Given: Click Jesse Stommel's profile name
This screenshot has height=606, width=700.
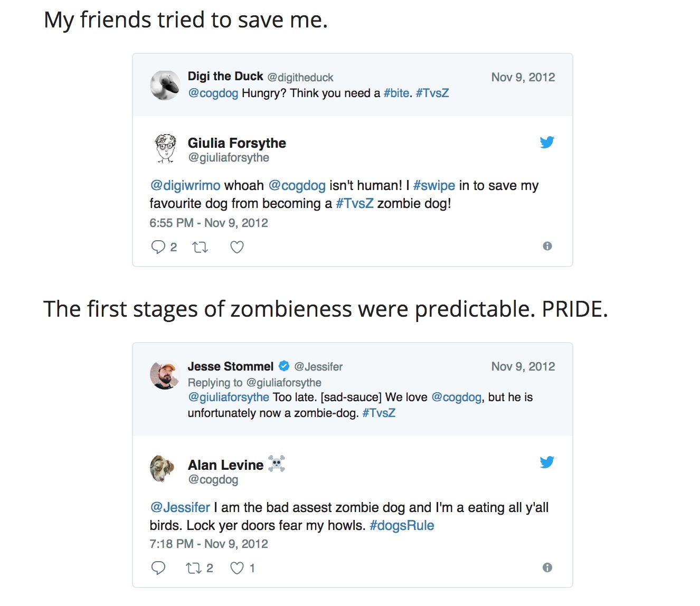Looking at the screenshot, I should pos(231,367).
